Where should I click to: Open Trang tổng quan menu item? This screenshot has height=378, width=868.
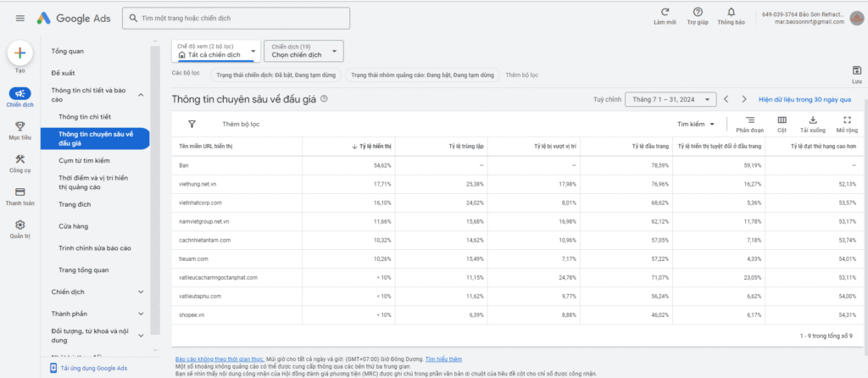tap(84, 270)
